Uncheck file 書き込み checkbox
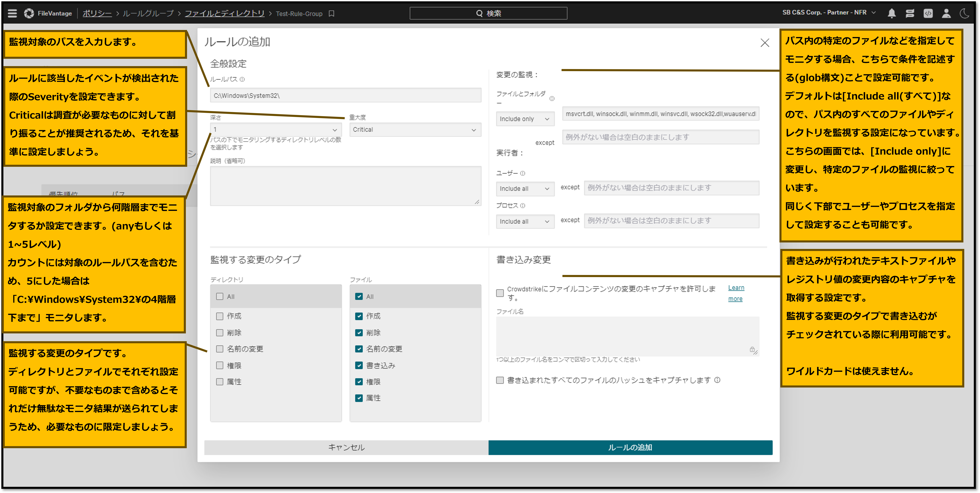This screenshot has width=980, height=493. [x=359, y=365]
